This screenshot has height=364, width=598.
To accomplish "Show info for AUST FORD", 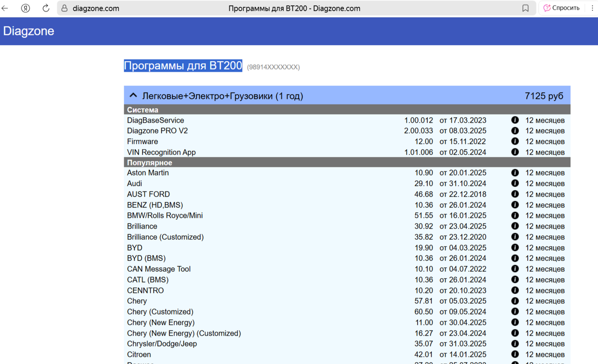I will click(x=515, y=194).
